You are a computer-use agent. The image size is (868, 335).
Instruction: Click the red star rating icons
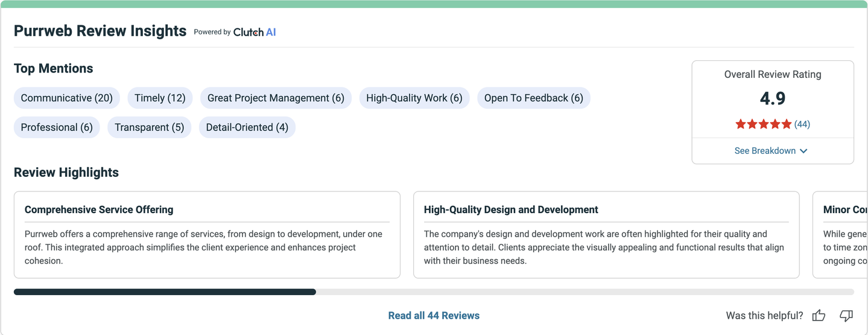tap(763, 124)
